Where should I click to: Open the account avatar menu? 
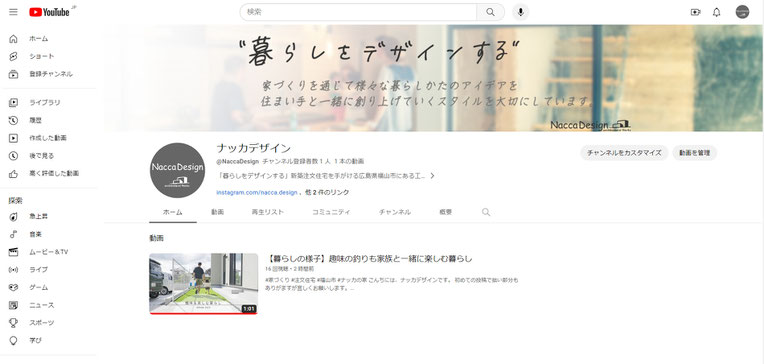tap(742, 12)
